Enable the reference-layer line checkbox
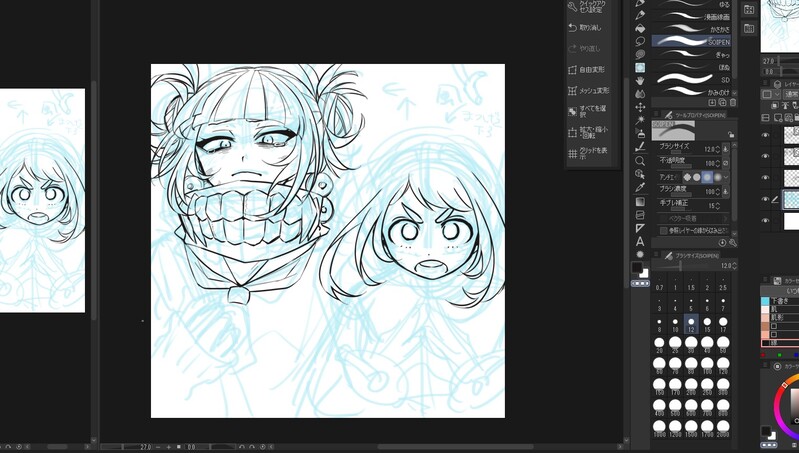 (663, 231)
